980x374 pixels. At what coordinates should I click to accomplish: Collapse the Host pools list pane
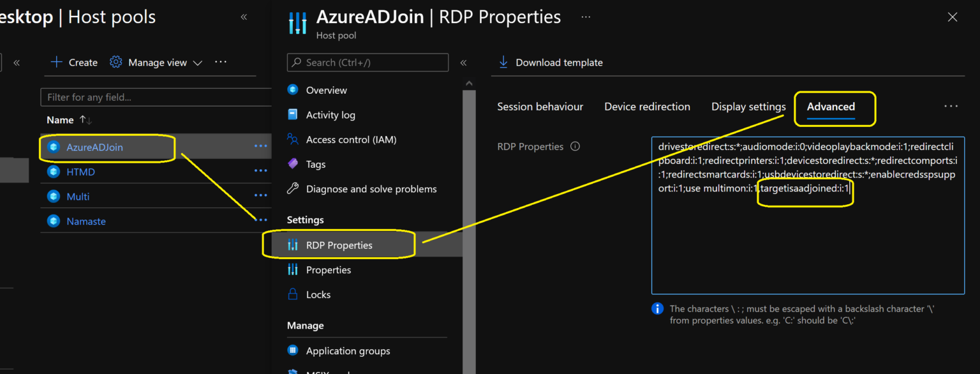244,17
